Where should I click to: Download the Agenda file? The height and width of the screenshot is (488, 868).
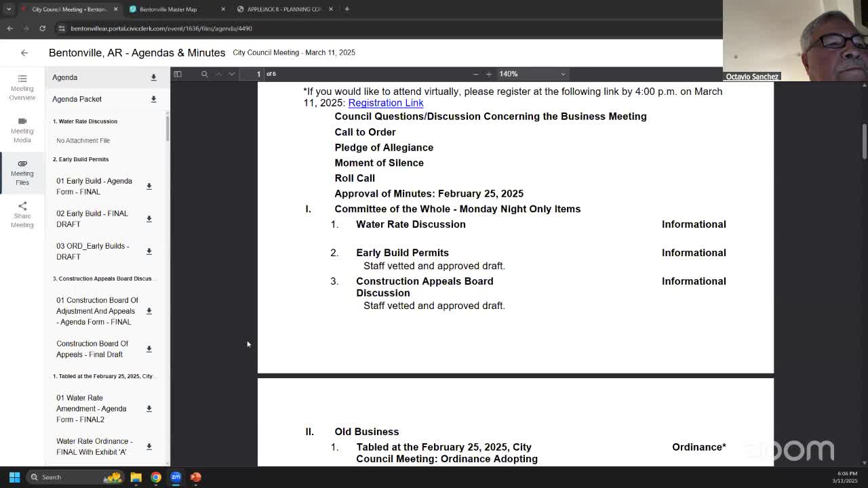click(x=153, y=77)
